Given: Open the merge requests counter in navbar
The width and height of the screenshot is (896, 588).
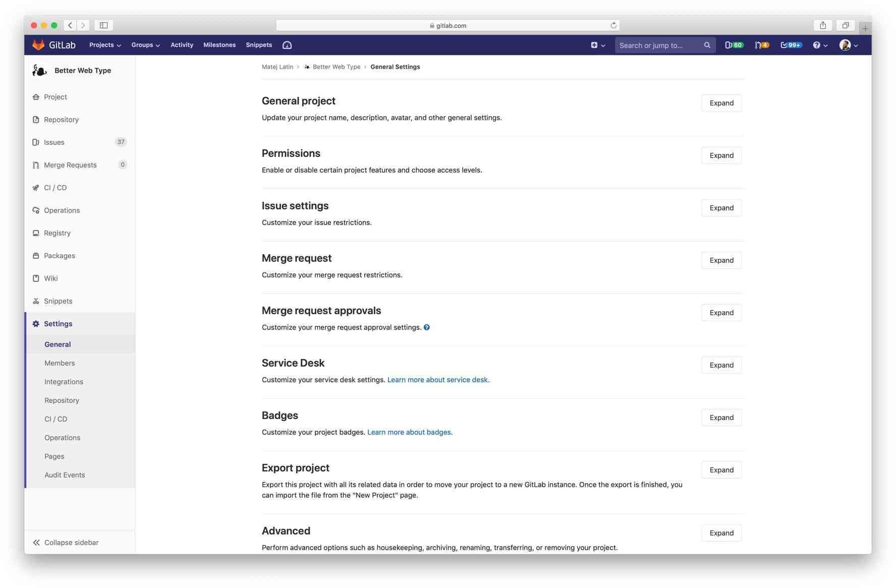Looking at the screenshot, I should click(x=762, y=45).
